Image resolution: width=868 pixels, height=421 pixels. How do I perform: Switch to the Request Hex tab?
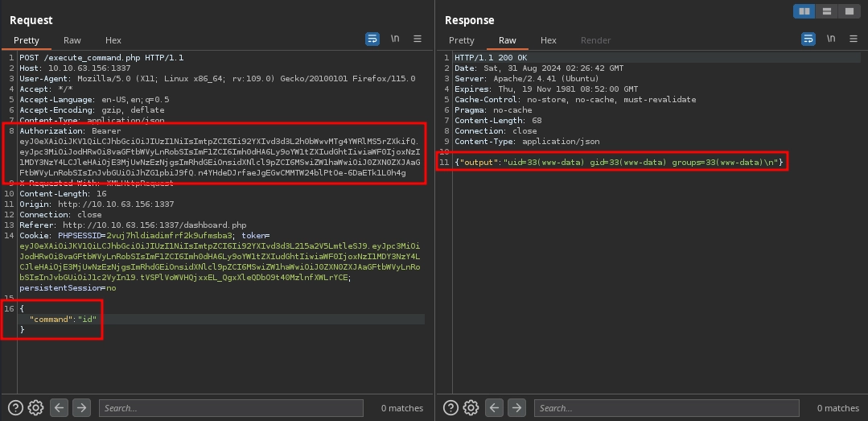[113, 40]
